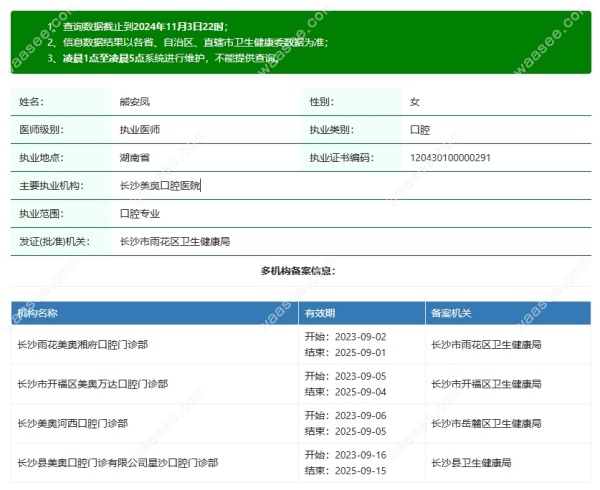600x490 pixels.
Task: Click the start date 2023-09-16
Action: (360, 455)
